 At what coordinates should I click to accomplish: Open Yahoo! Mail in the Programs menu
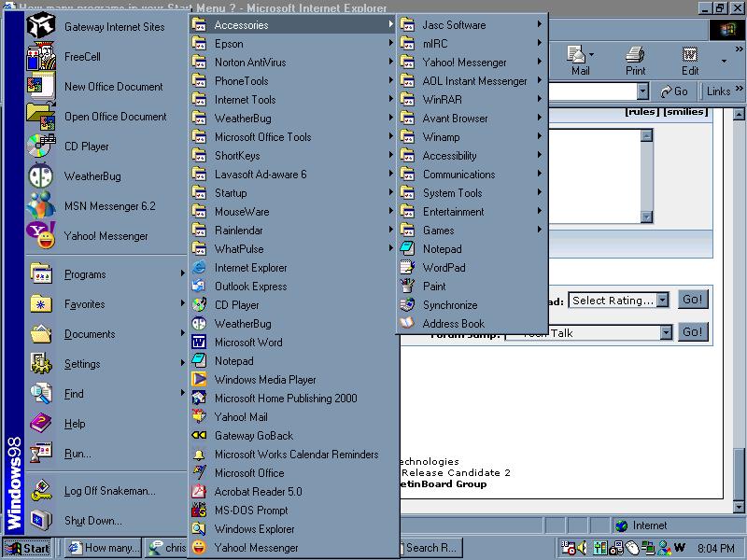coord(293,417)
